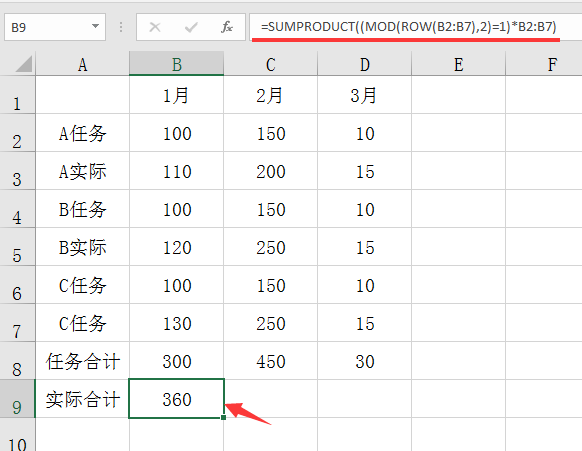The image size is (582, 451).
Task: Click the Cancel (X) icon in formula bar
Action: [155, 27]
